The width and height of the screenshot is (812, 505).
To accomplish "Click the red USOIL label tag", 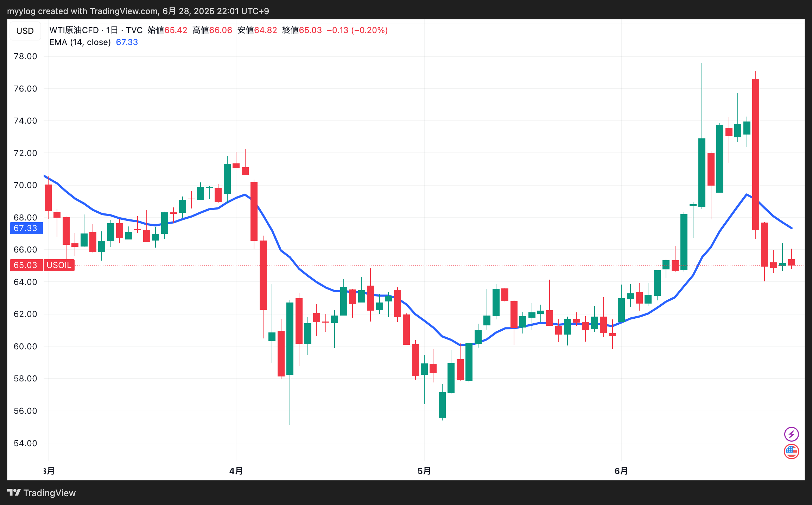I will 59,265.
